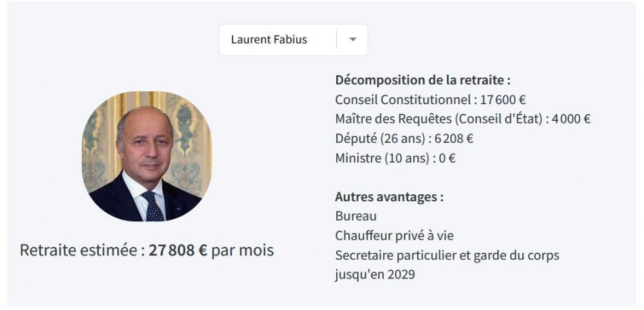The image size is (644, 310).
Task: Click the Bureau advantage item
Action: point(356,216)
